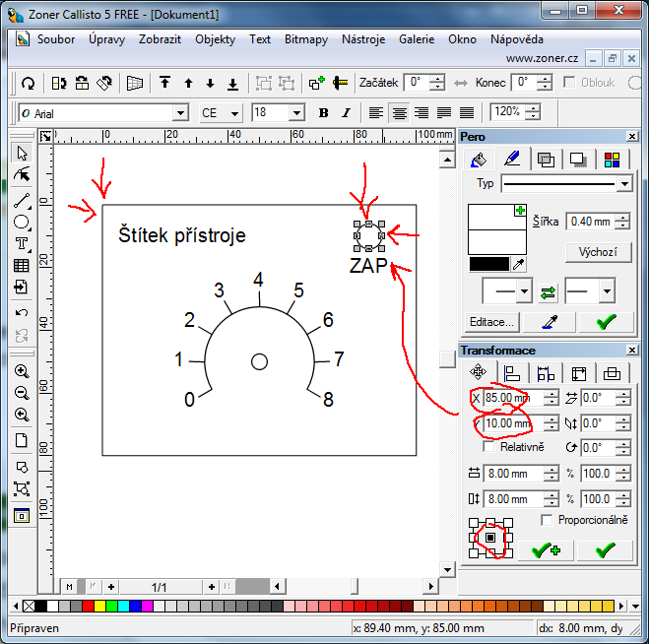Screen dimensions: 649x644
Task: Click the eyedropper beside black color swatch
Action: [x=518, y=264]
